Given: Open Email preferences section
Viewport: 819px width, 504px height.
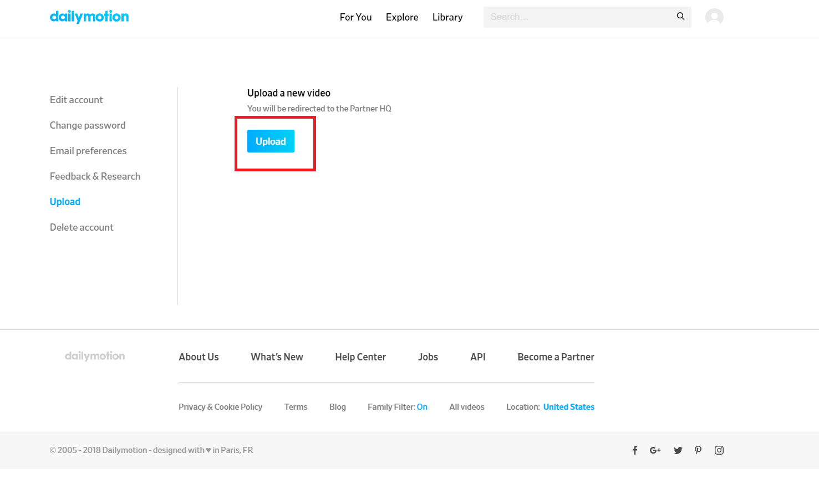Looking at the screenshot, I should [88, 151].
